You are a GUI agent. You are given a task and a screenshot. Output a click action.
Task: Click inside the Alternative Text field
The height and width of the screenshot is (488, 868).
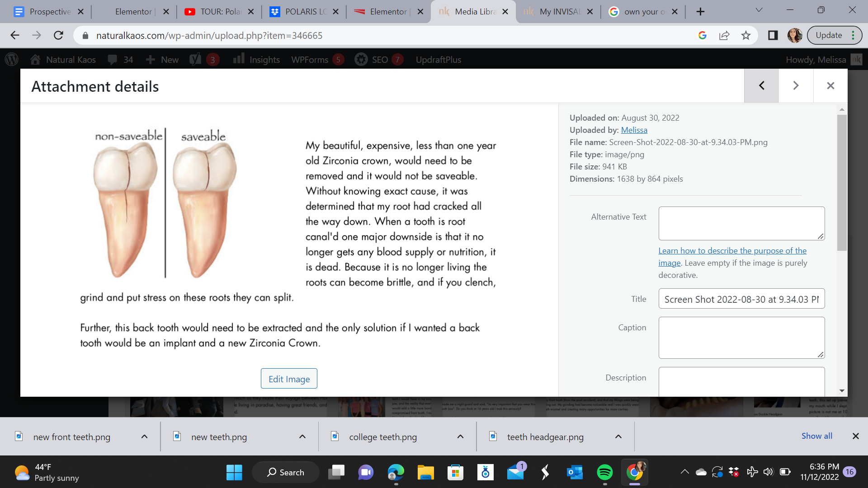tap(741, 223)
